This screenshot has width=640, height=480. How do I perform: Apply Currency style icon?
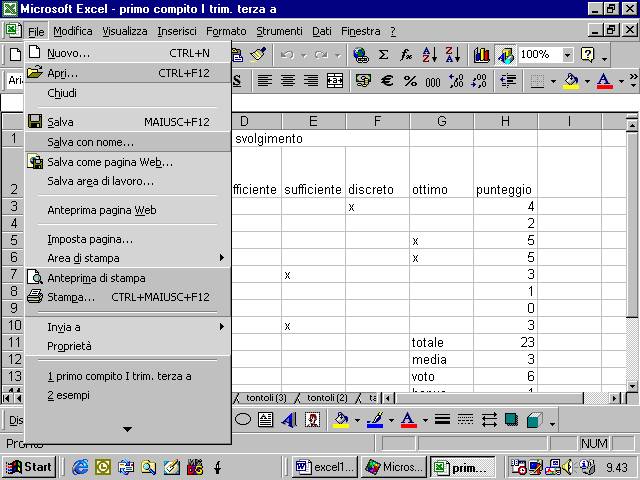click(363, 80)
